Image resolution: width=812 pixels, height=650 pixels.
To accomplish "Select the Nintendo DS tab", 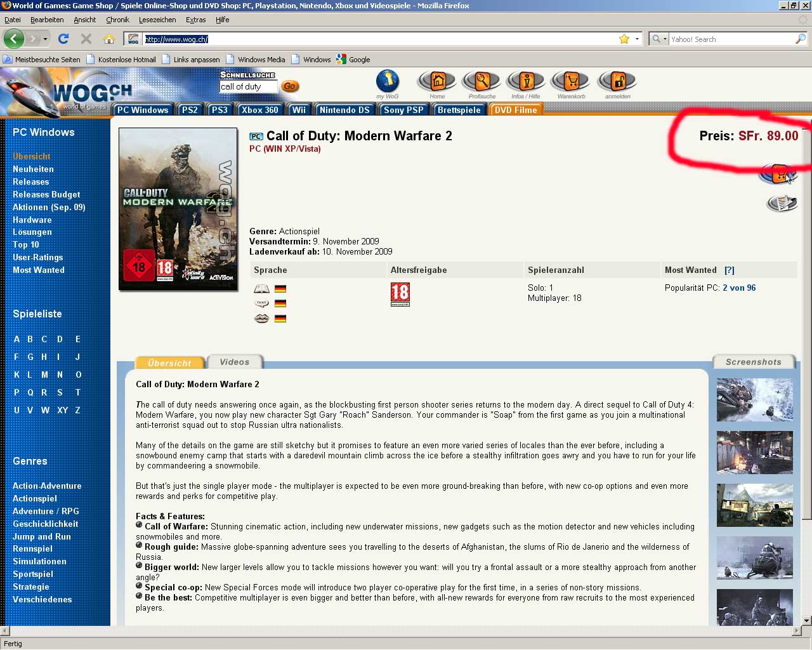I will [x=344, y=110].
